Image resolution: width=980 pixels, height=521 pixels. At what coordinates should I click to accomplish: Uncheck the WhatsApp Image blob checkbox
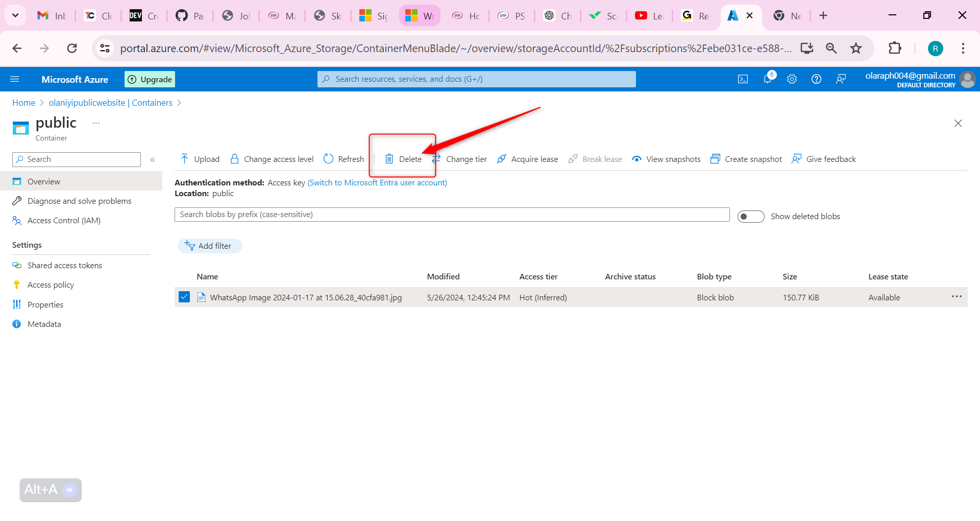(184, 297)
